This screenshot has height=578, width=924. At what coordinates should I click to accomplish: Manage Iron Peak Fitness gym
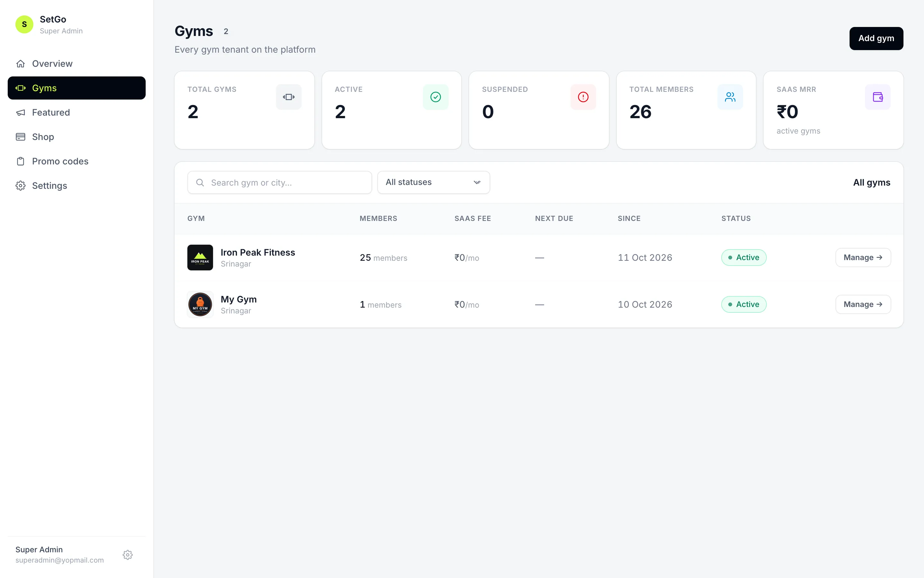click(x=863, y=258)
